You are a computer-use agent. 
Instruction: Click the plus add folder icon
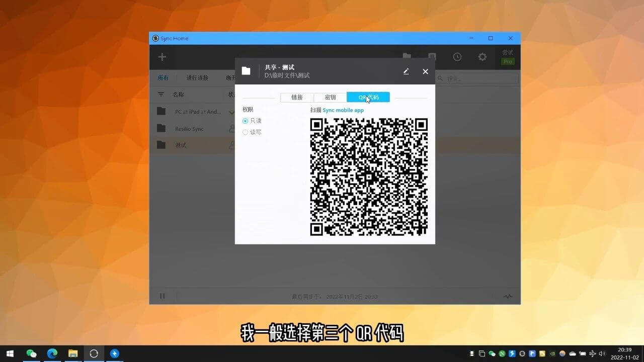pos(162,57)
